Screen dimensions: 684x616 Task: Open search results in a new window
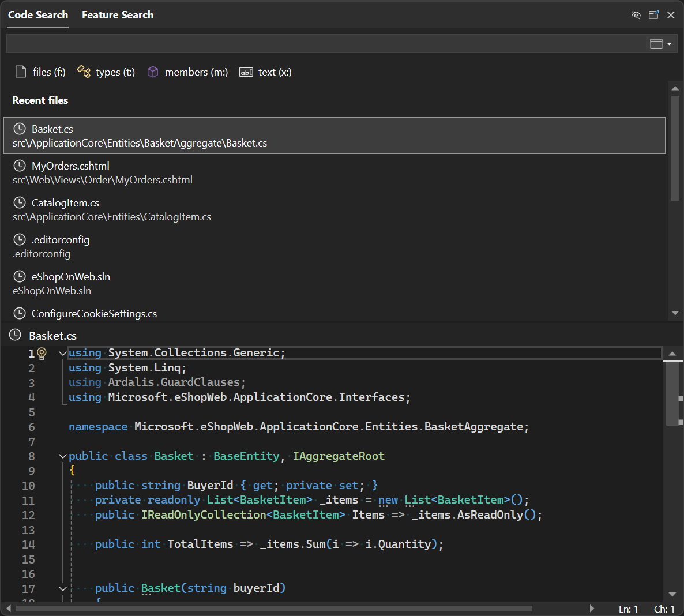click(x=653, y=14)
